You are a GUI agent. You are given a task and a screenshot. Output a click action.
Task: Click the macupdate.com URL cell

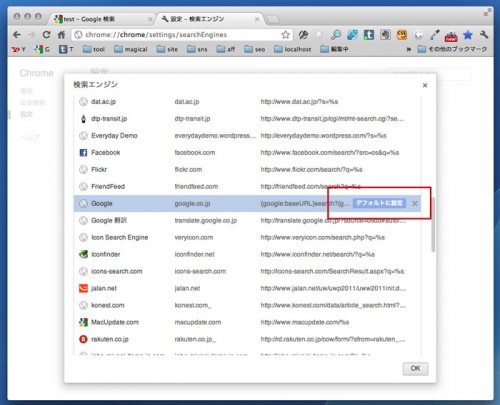(305, 322)
